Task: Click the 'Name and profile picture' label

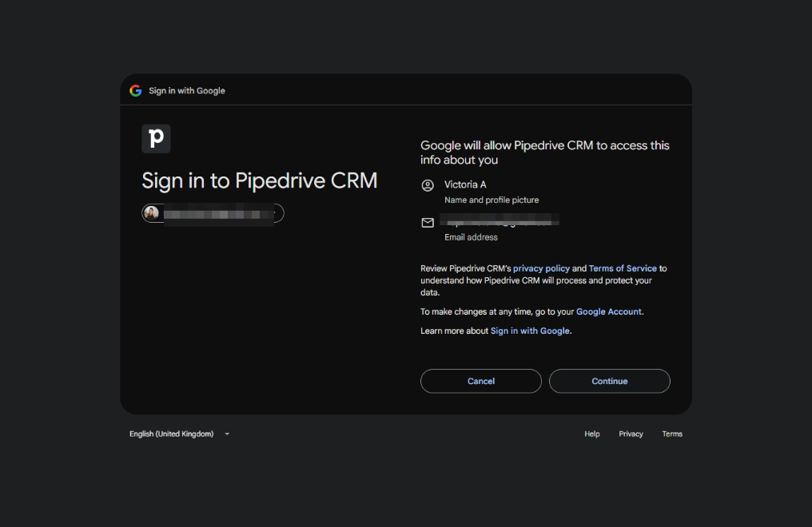Action: [x=492, y=200]
